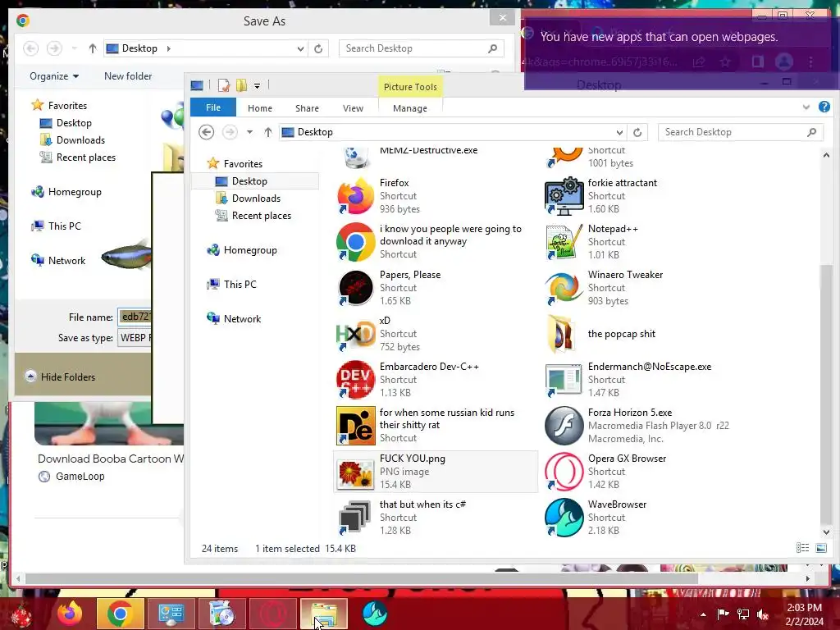
Task: Open the Explorer Home ribbon tab
Action: [260, 108]
